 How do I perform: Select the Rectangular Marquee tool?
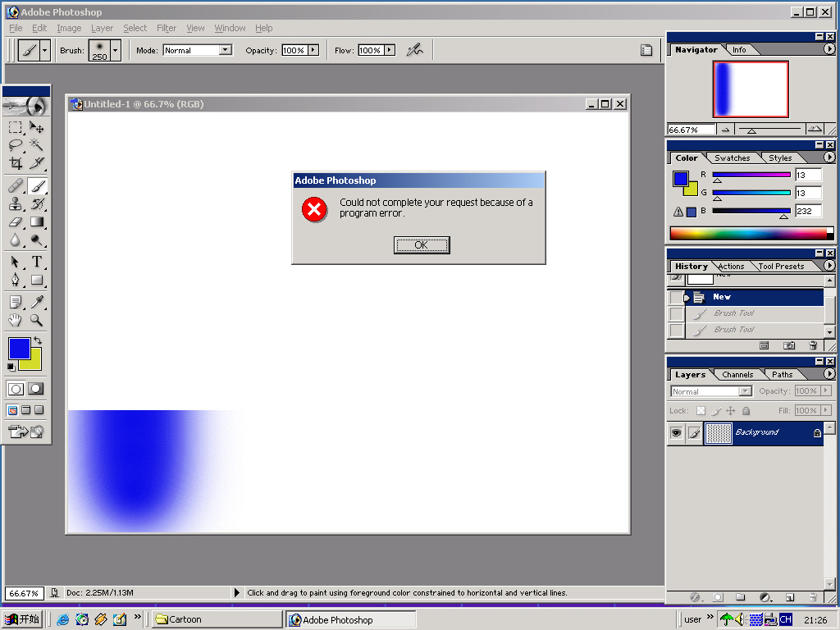click(15, 127)
